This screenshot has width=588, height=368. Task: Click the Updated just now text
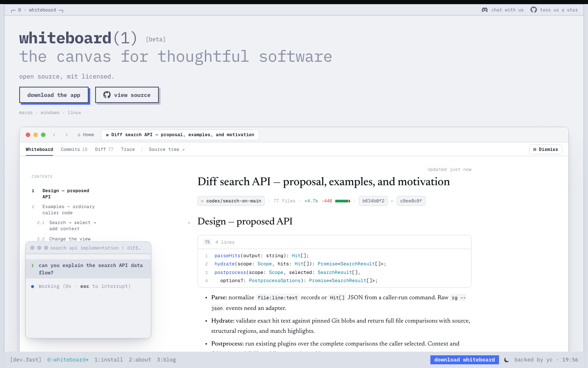point(449,169)
